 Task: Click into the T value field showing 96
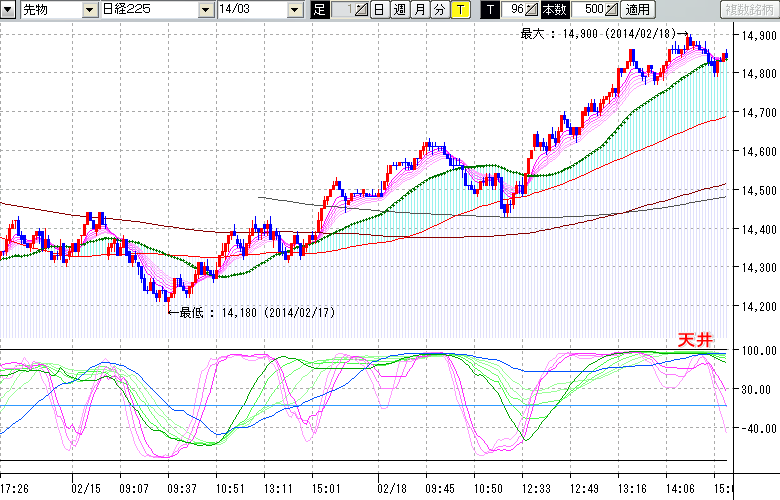click(513, 10)
